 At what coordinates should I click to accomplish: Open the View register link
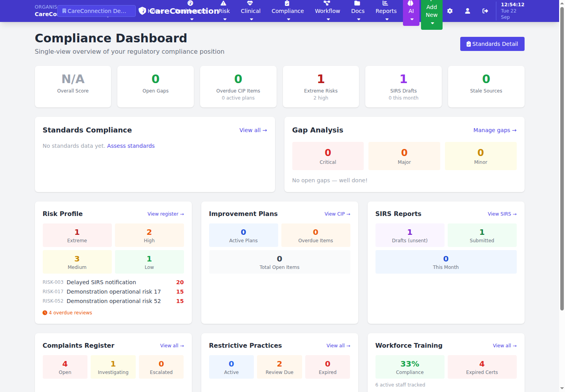coord(166,214)
